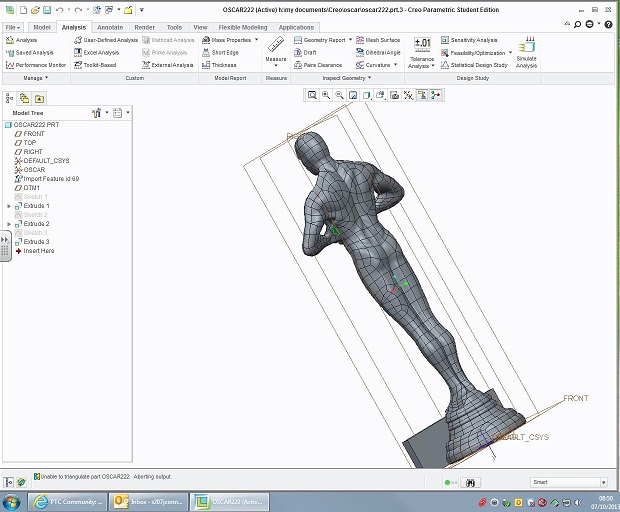Expand Extrude 1 in model tree
The width and height of the screenshot is (620, 512).
(x=9, y=206)
